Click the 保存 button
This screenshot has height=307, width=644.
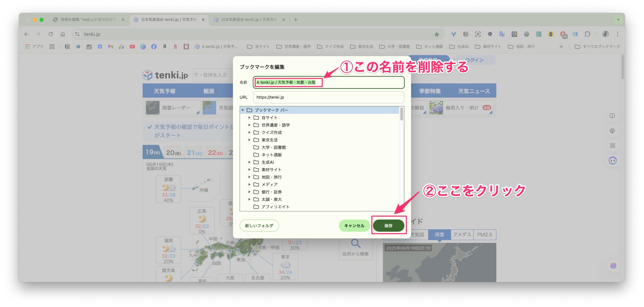388,226
